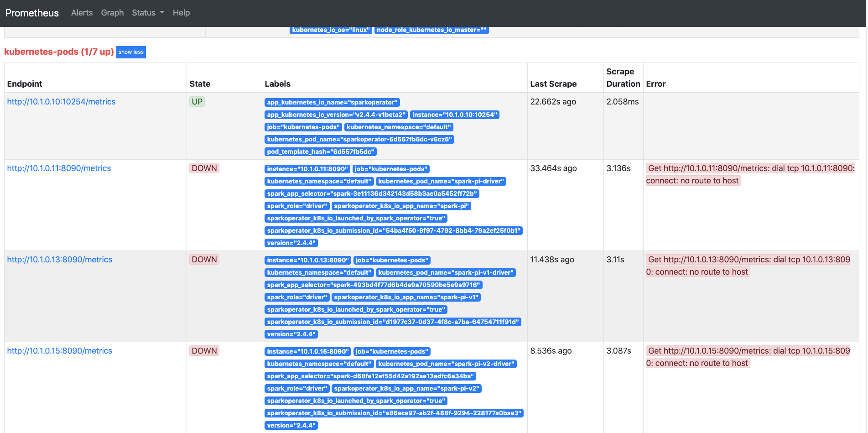Viewport: 868px width, 433px height.
Task: Click error message for 10.1.0.13:8090
Action: [748, 266]
